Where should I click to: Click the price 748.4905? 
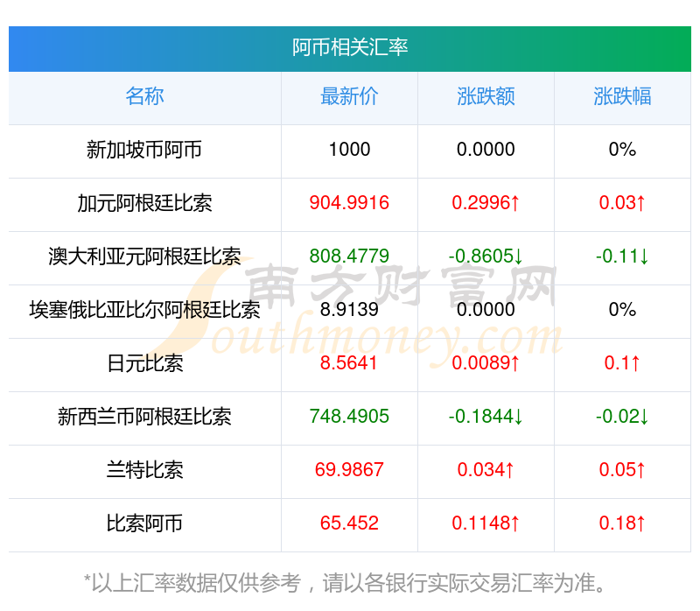coord(349,417)
